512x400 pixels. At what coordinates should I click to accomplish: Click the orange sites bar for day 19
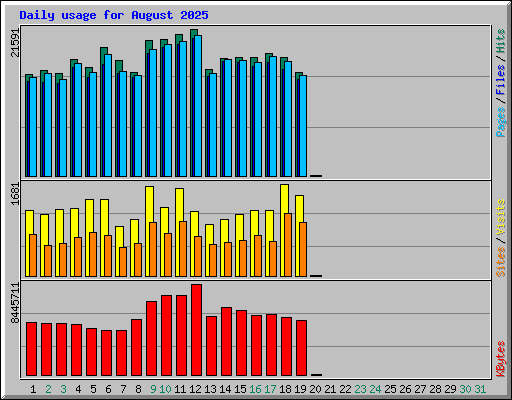coord(303,249)
